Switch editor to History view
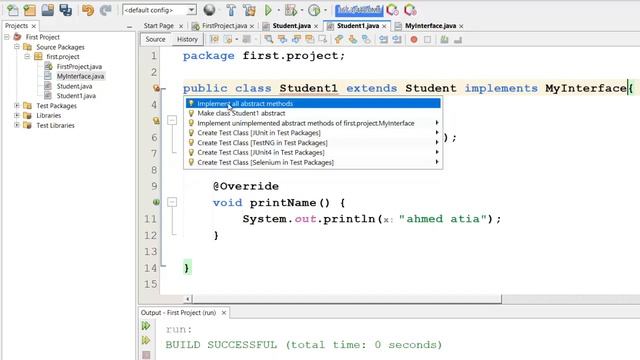 click(187, 39)
